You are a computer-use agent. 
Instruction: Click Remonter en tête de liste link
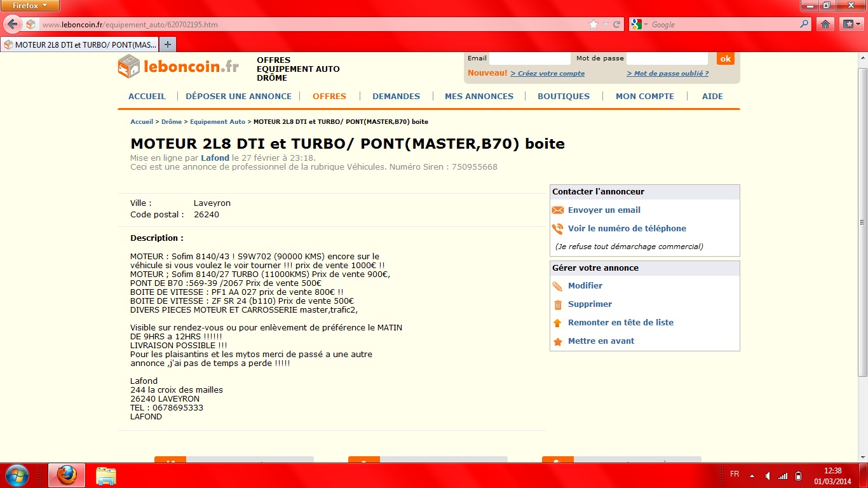(x=620, y=323)
